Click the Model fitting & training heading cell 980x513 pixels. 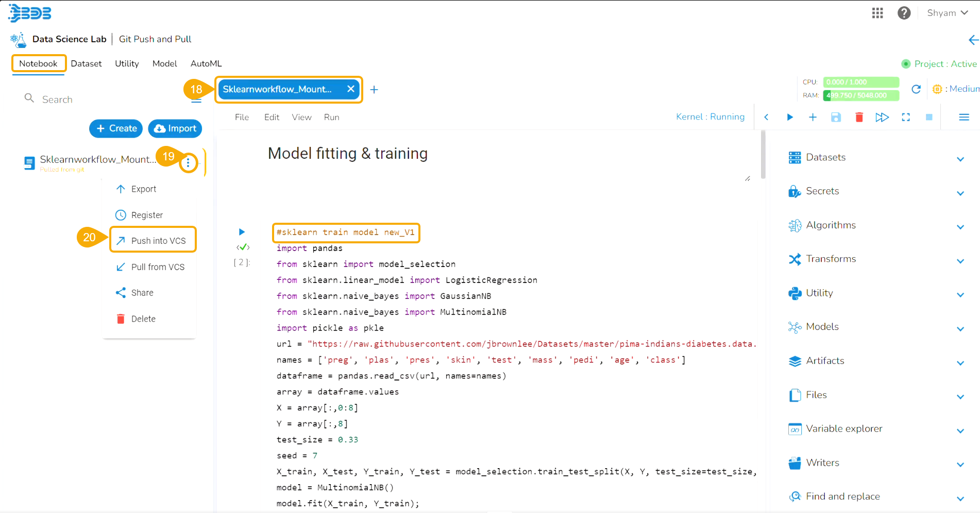click(348, 154)
